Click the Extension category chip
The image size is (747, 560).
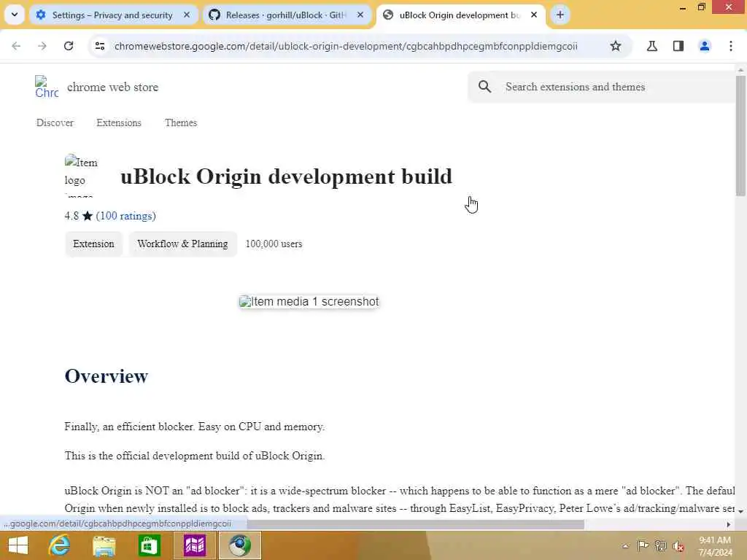tap(93, 244)
